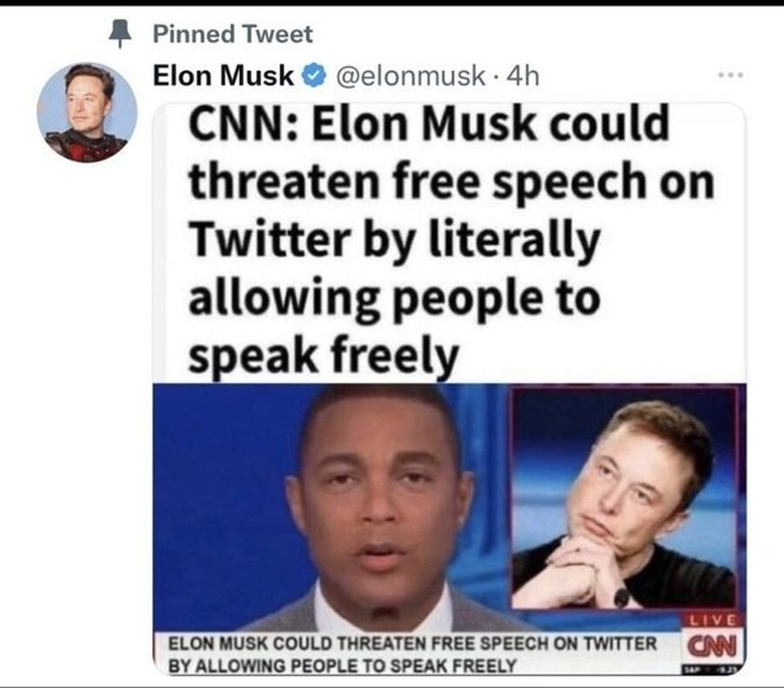Click the wristwatch in the inset photo
Screen dimensions: 784x688
(x=621, y=596)
